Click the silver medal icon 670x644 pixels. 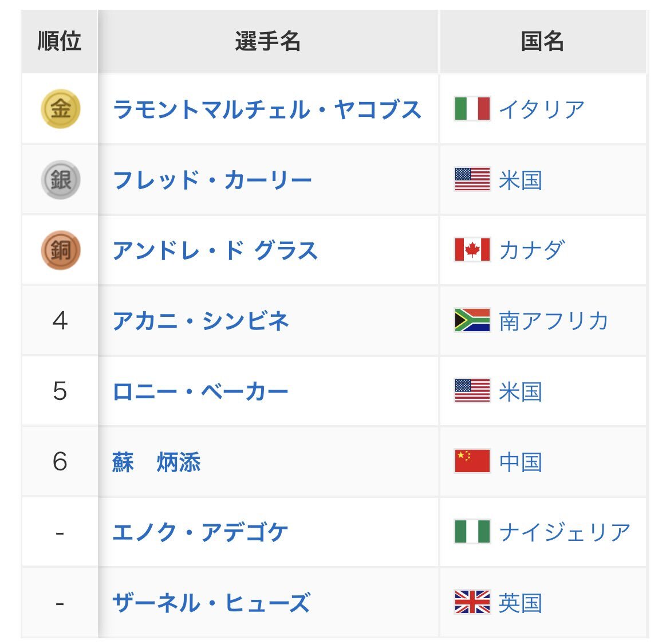(60, 179)
